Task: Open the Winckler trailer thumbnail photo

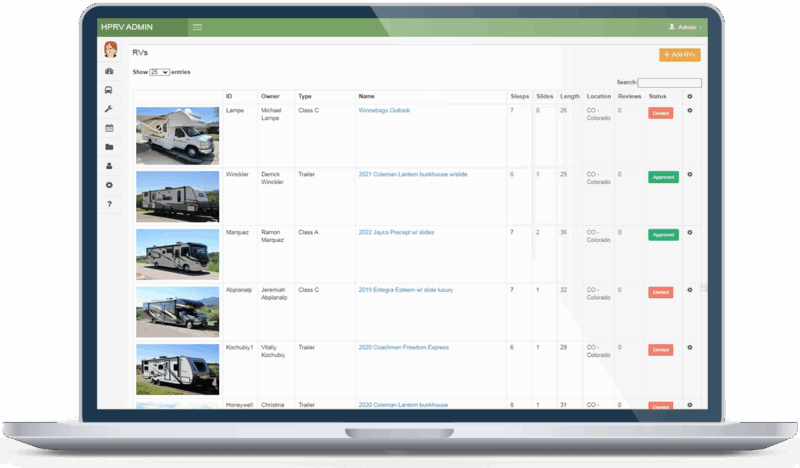Action: (178, 196)
